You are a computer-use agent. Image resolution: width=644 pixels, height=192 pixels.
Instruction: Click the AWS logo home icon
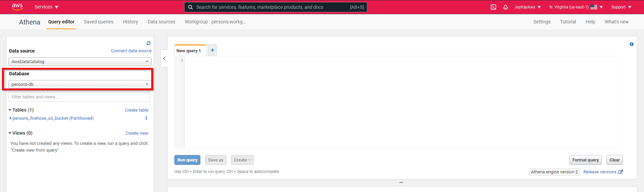(x=17, y=7)
